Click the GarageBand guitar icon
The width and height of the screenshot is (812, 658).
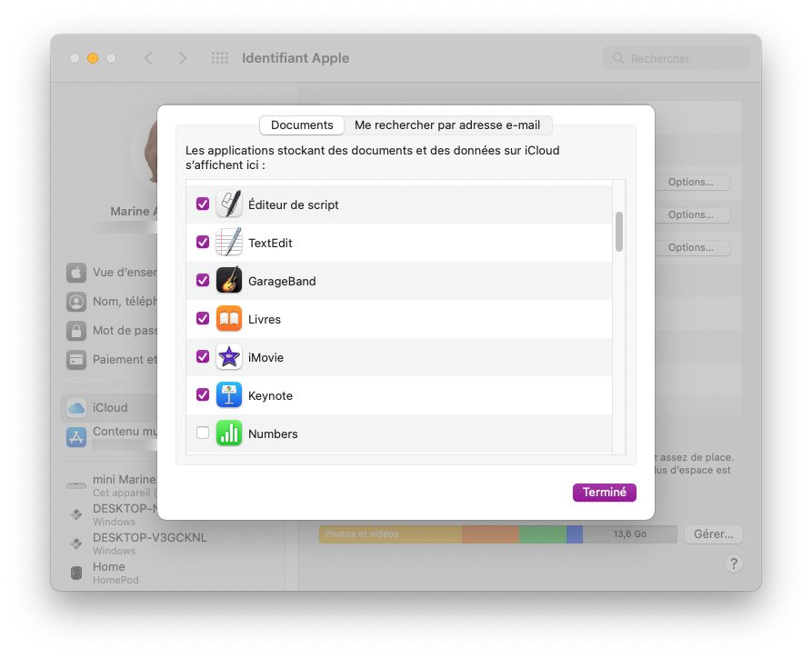[228, 281]
